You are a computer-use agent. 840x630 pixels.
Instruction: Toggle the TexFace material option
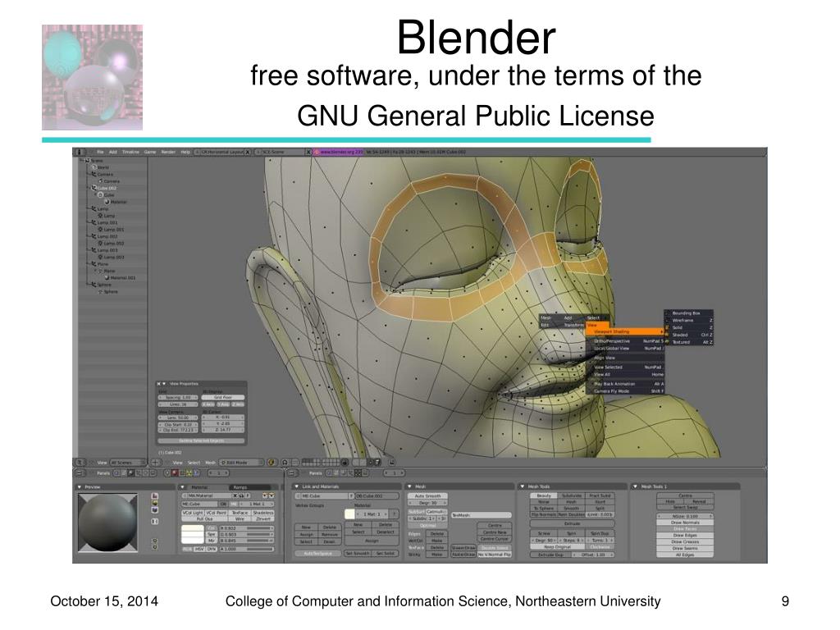click(x=240, y=513)
